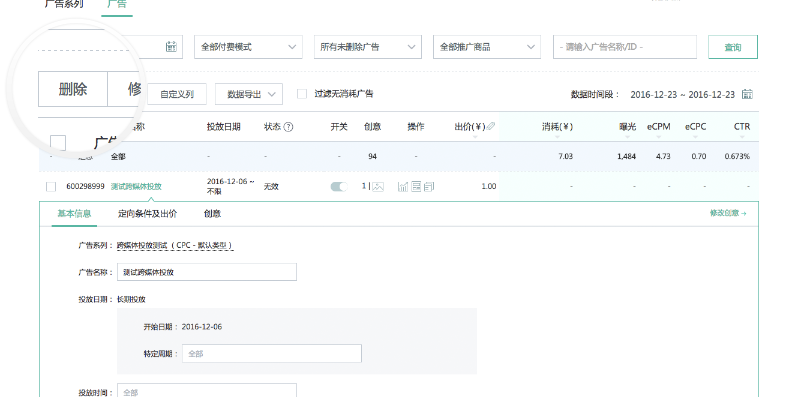This screenshot has height=397, width=790.
Task: Click the eCPM value 4.73
Action: 663,156
